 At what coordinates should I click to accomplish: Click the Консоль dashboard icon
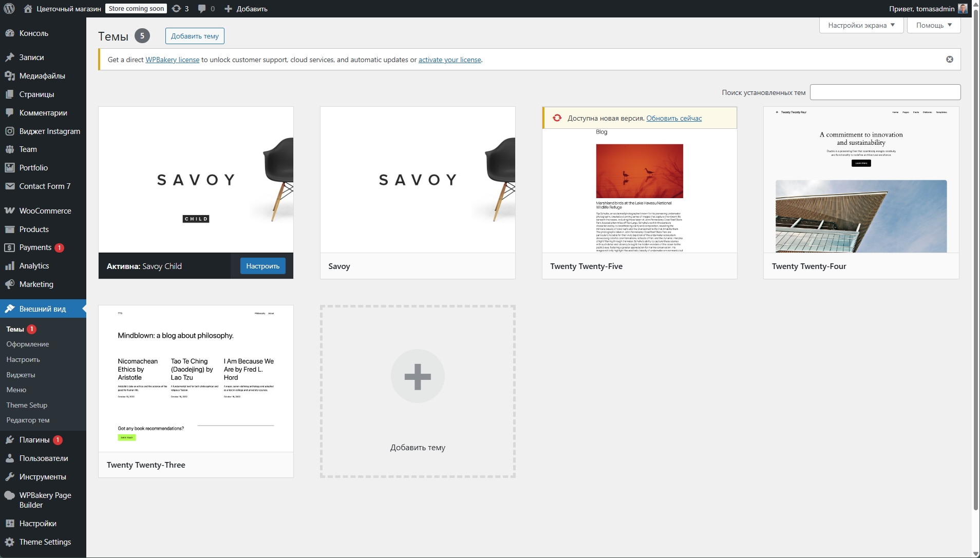(x=10, y=33)
